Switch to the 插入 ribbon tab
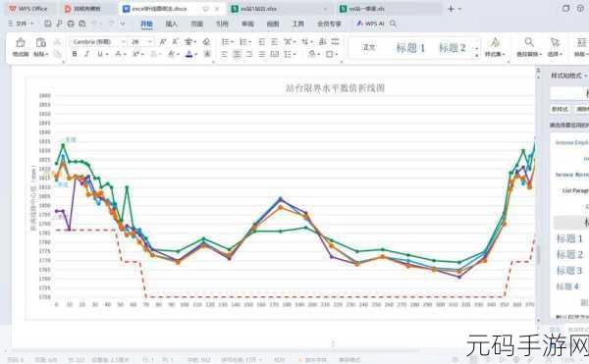The width and height of the screenshot is (589, 364). (171, 24)
